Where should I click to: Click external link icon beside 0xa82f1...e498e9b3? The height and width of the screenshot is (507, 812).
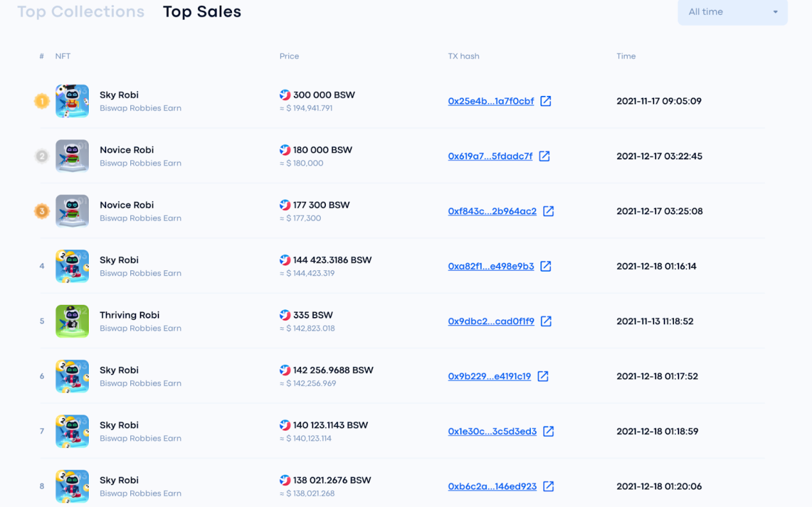(546, 266)
